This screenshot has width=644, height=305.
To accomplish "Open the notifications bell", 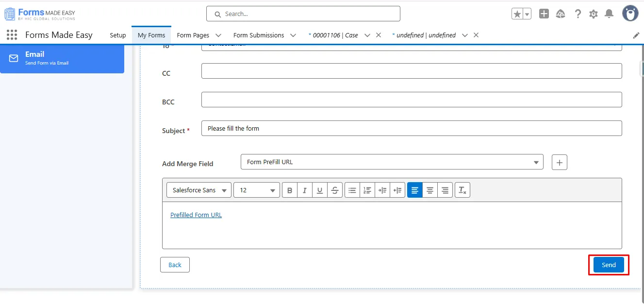I will click(609, 14).
